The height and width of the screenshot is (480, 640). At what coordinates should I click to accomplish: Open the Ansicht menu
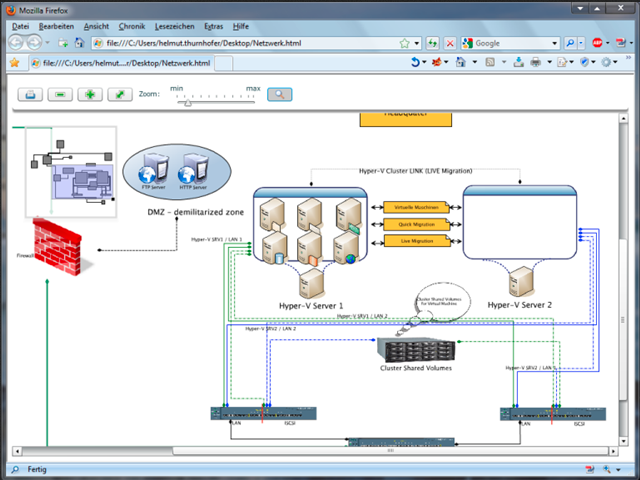tap(96, 27)
